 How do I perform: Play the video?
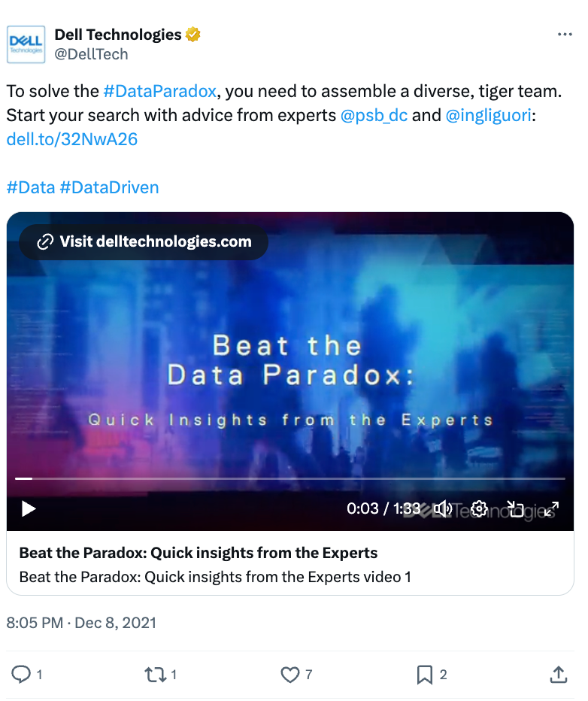click(29, 508)
